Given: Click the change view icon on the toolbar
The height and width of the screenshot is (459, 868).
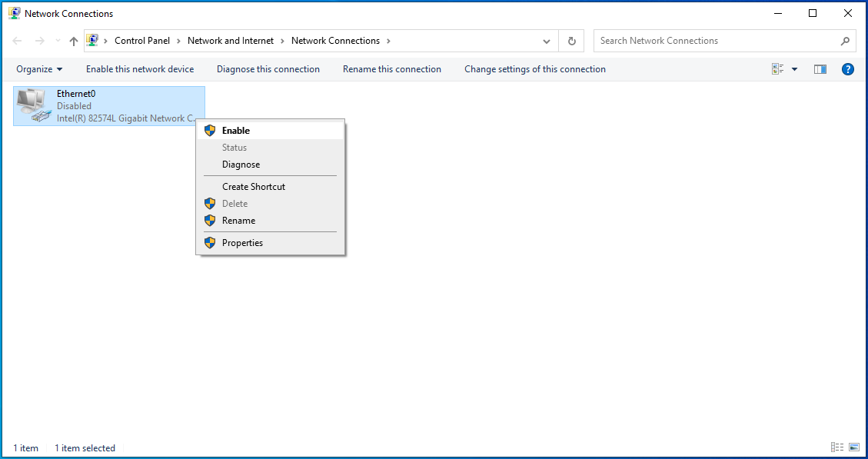Looking at the screenshot, I should (777, 68).
